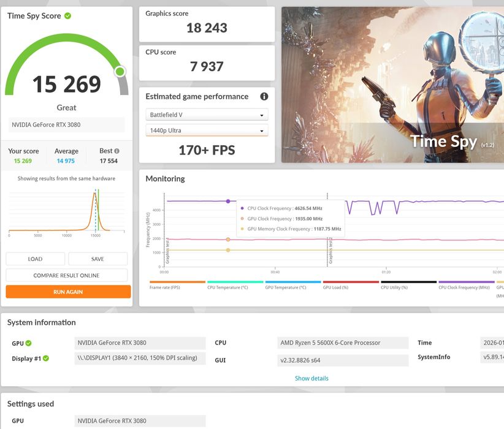Image resolution: width=504 pixels, height=429 pixels.
Task: Toggle the CPU Utility (%) legend series
Action: [408, 285]
